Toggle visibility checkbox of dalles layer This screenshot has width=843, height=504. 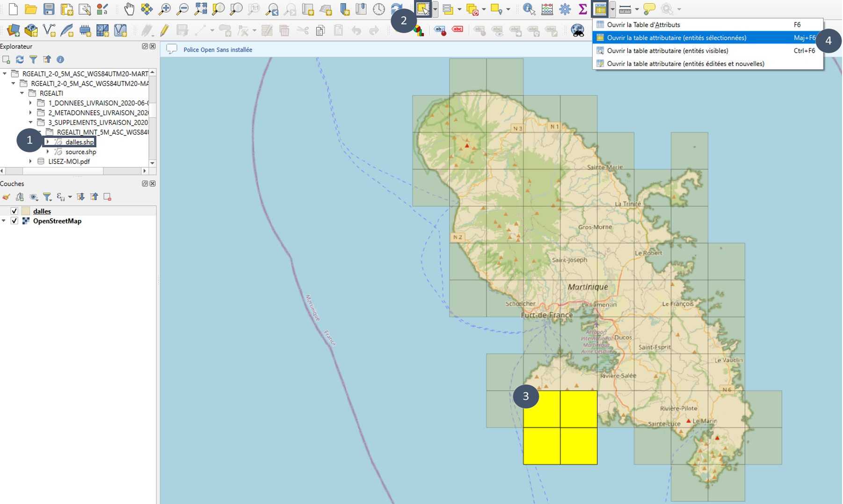coord(15,211)
